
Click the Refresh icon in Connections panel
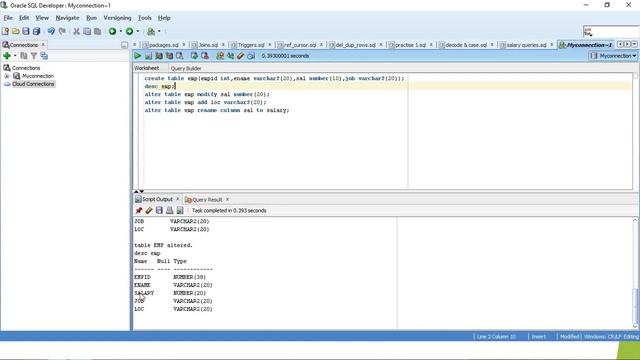pyautogui.click(x=24, y=56)
